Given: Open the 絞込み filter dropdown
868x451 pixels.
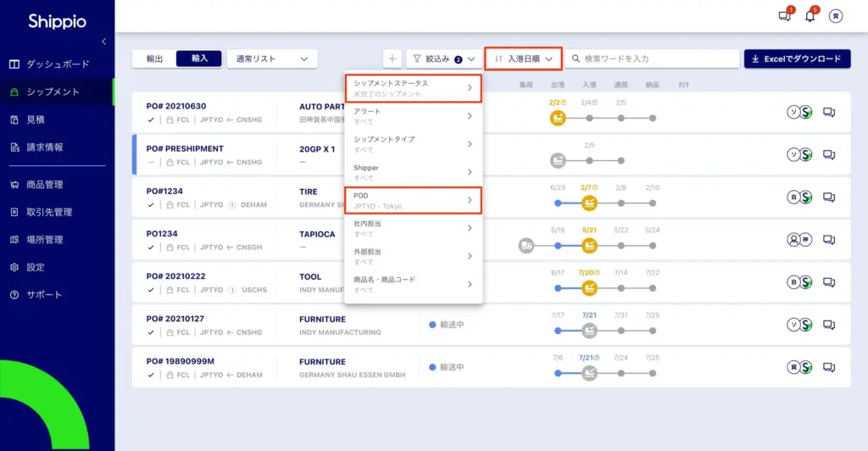Looking at the screenshot, I should coord(443,58).
